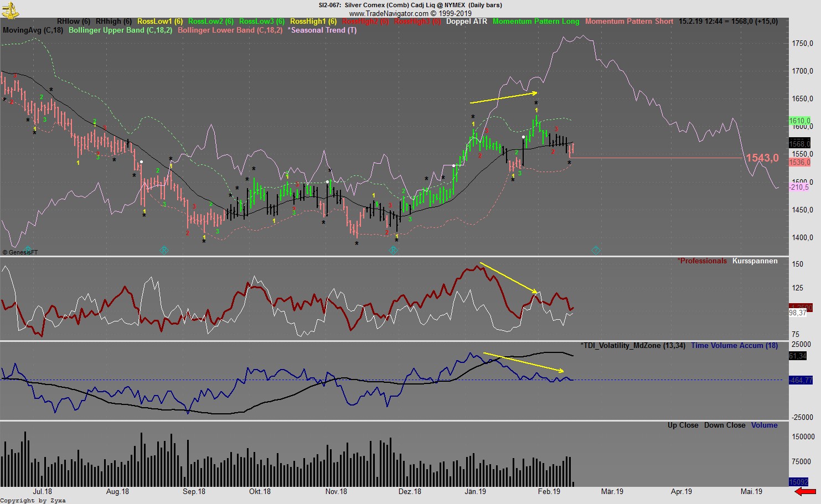Click the black 1568,0 current price tag
This screenshot has height=504, width=821.
coord(800,144)
